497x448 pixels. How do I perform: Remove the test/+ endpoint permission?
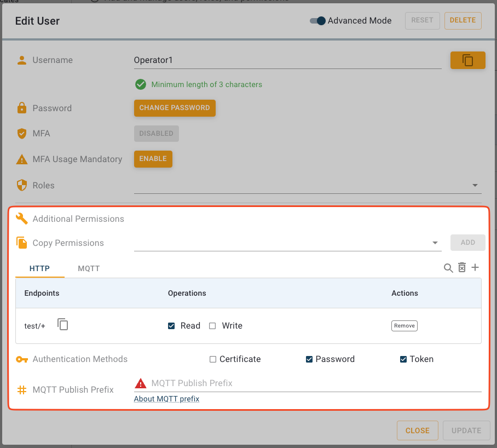[404, 326]
